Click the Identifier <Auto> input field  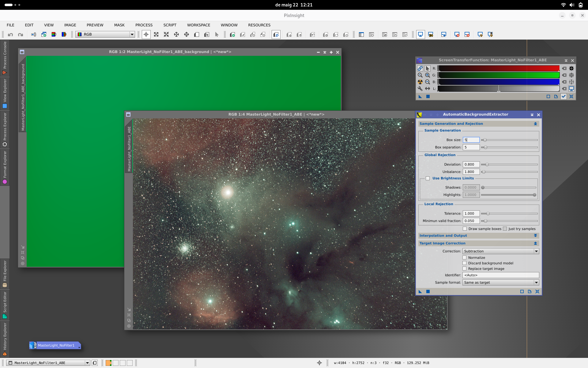[501, 275]
